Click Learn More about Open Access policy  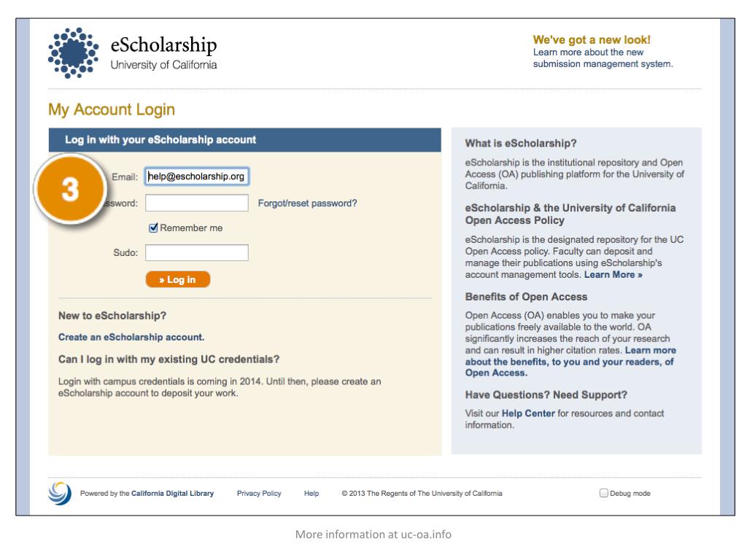tap(613, 275)
